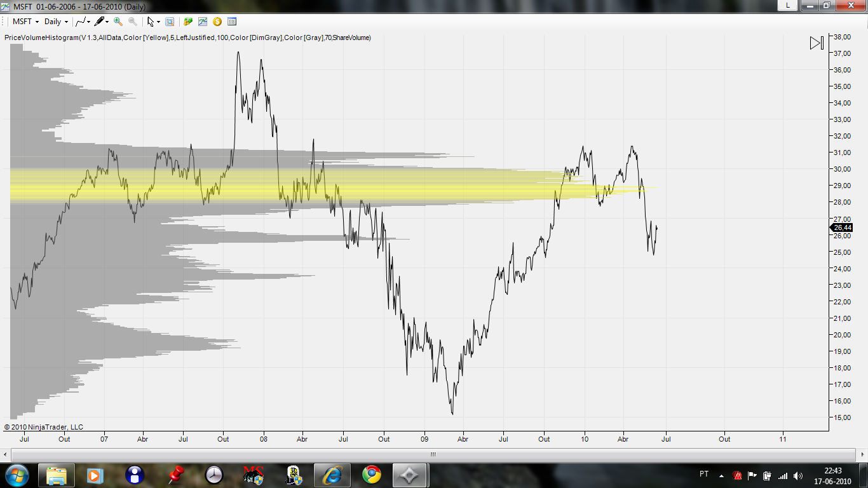868x488 pixels.
Task: Open the MSFT instrument dropdown
Action: coord(26,22)
